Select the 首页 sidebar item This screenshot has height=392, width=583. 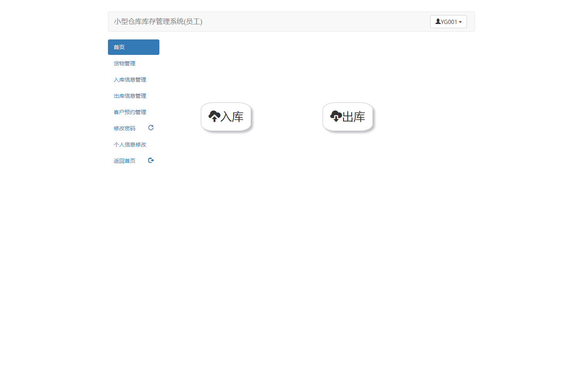pos(133,47)
